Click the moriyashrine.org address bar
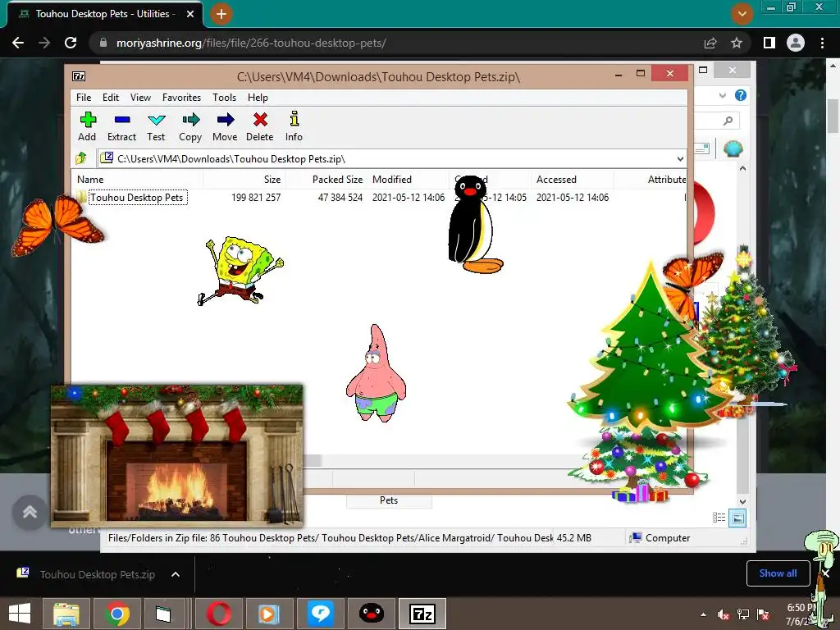This screenshot has height=630, width=840. tap(396, 43)
